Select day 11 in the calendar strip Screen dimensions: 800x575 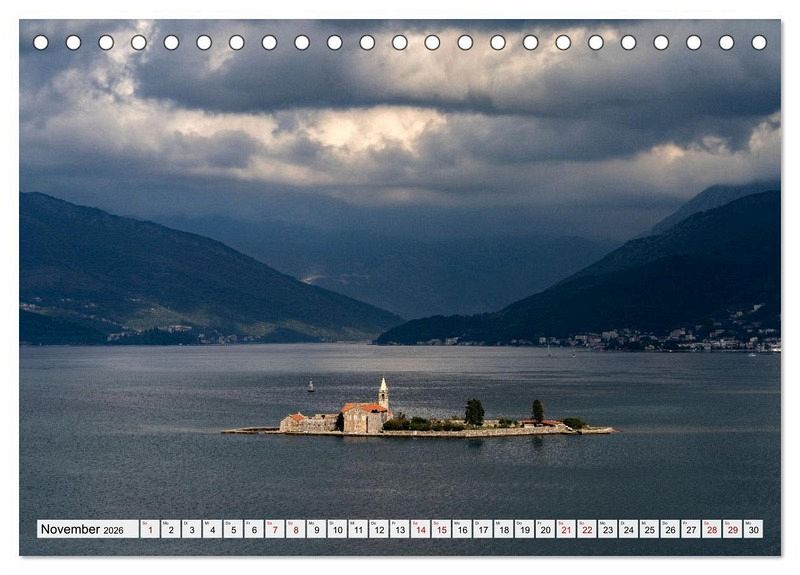pyautogui.click(x=358, y=529)
